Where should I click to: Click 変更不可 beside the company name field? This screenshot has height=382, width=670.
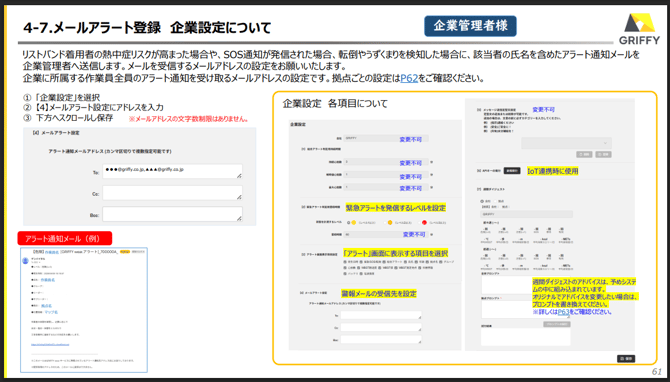[411, 139]
